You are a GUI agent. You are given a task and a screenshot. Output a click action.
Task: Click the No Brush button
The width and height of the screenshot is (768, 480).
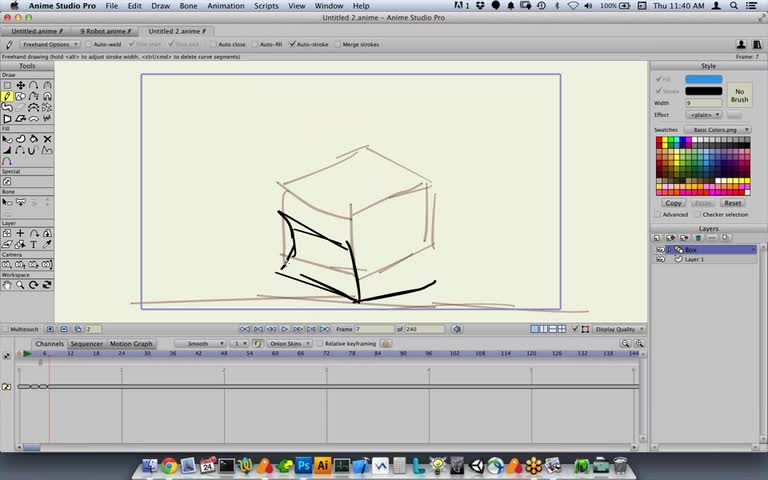pyautogui.click(x=740, y=95)
